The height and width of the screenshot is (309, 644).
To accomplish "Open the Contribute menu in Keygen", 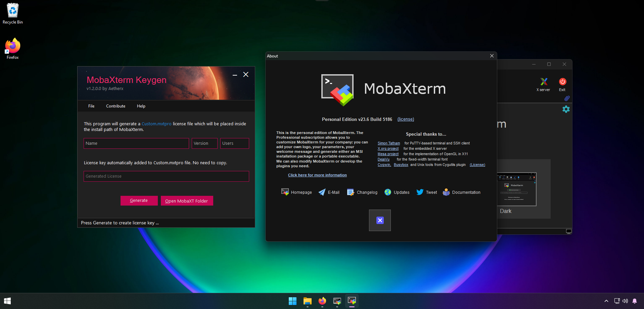I will tap(116, 106).
